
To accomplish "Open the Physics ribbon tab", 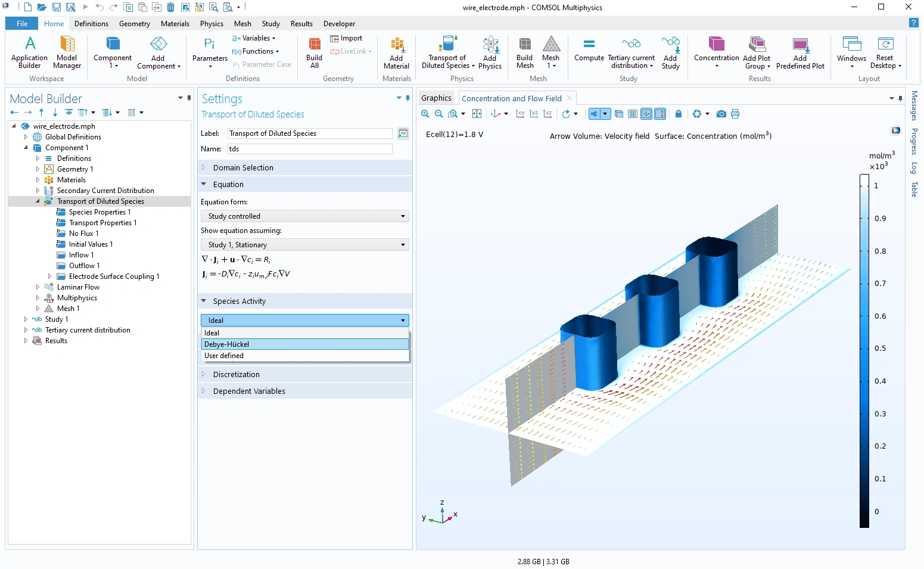I will tap(211, 24).
